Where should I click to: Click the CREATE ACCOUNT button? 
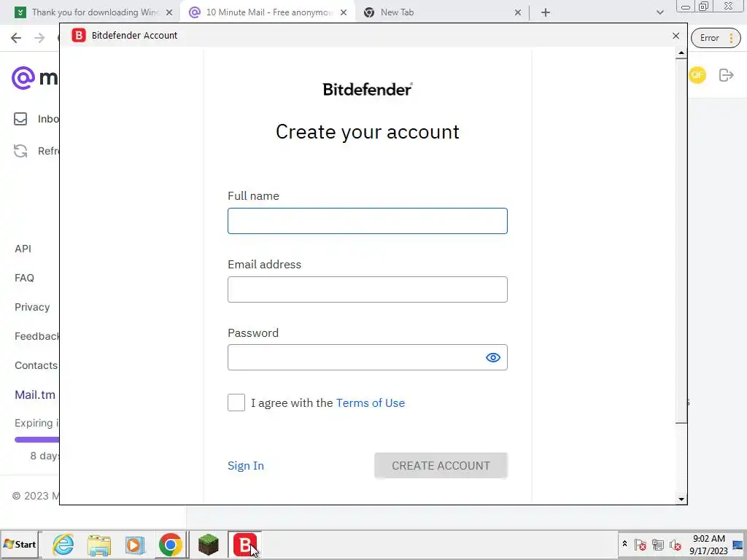(441, 466)
